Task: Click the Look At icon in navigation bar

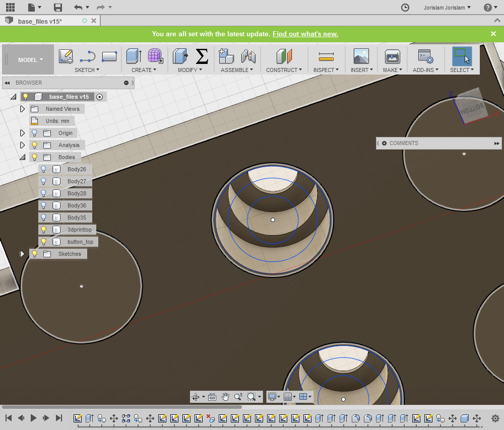Action: tap(212, 397)
